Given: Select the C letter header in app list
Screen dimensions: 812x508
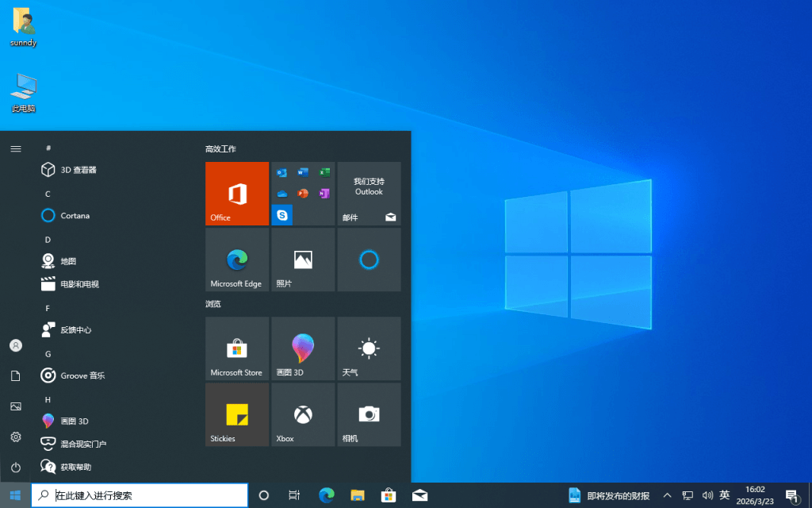Looking at the screenshot, I should pos(48,194).
